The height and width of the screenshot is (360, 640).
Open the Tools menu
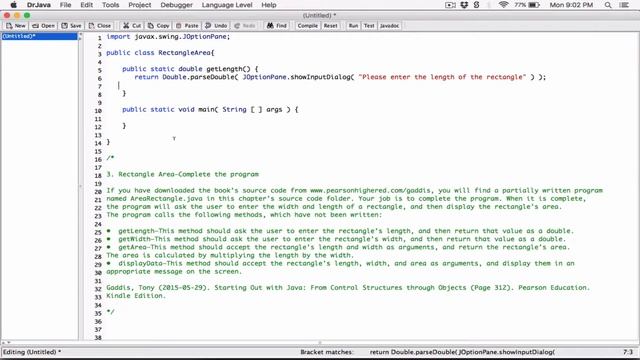coord(111,5)
